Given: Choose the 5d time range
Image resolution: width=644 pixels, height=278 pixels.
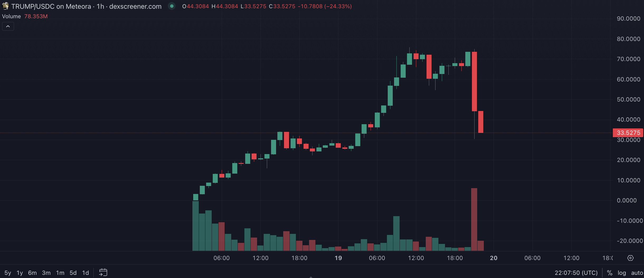Looking at the screenshot, I should coord(73,273).
